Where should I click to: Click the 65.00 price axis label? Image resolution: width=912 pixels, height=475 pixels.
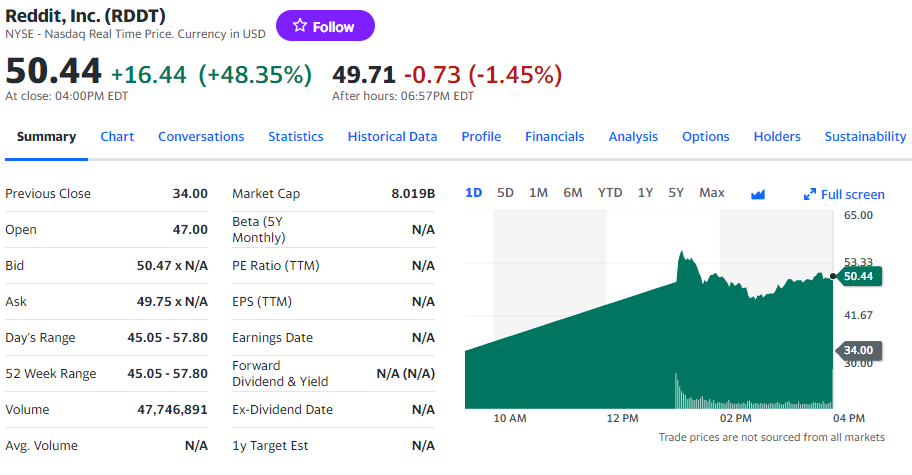(858, 216)
